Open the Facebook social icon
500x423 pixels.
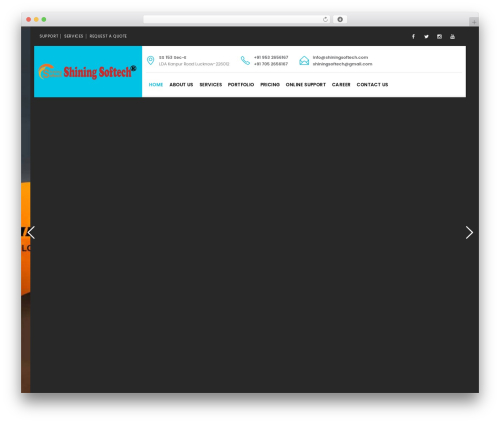click(x=413, y=36)
